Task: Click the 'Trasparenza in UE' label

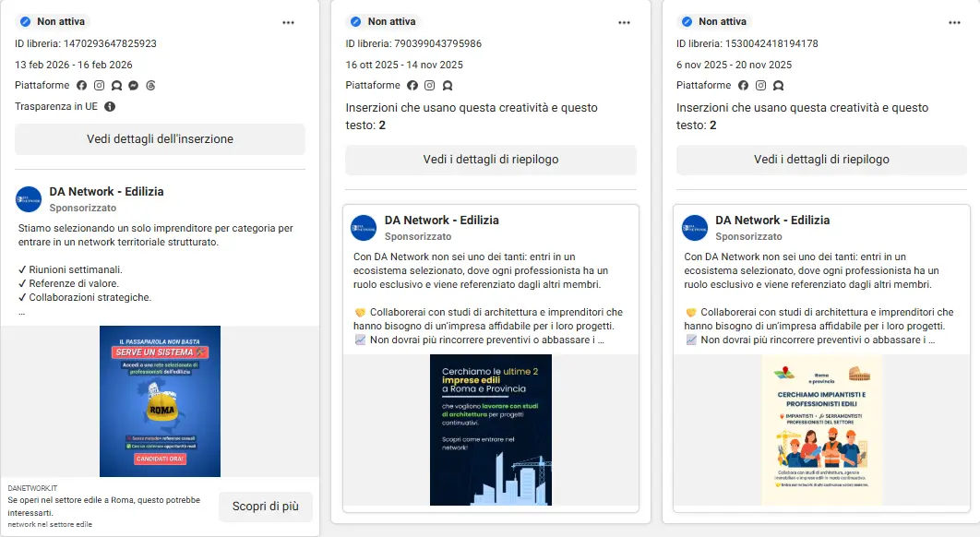Action: click(56, 106)
